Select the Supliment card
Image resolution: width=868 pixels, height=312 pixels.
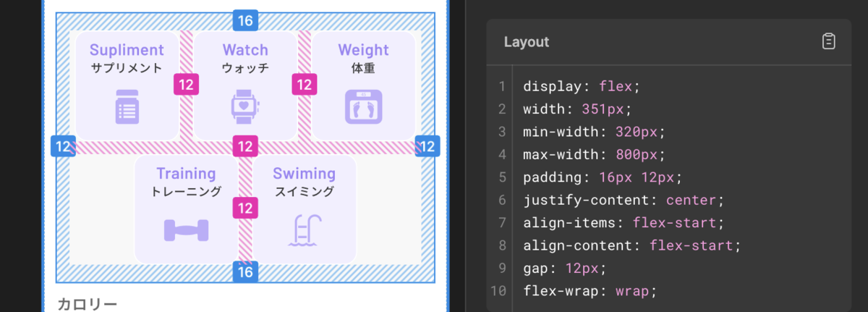[x=127, y=85]
